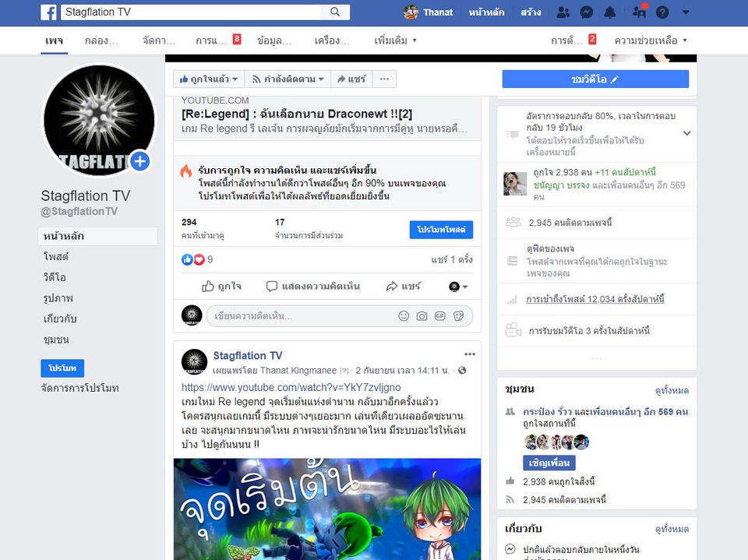Viewport: 748px width, 560px height.
Task: Click the แชร์ button beside following
Action: click(x=351, y=79)
